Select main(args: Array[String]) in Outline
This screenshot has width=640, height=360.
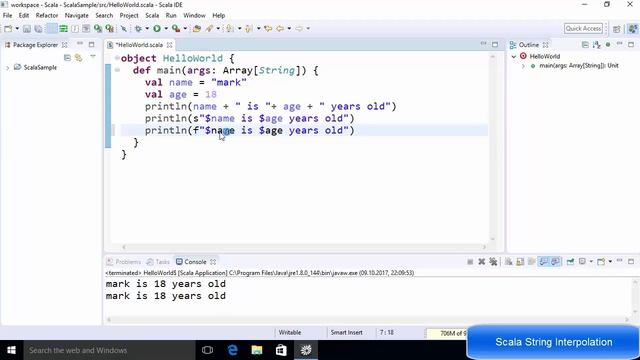point(579,66)
